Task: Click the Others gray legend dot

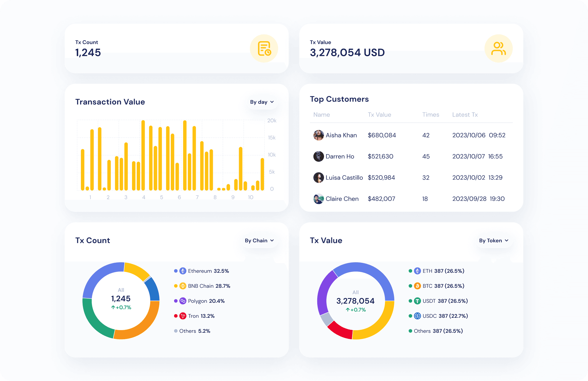Action: 176,331
